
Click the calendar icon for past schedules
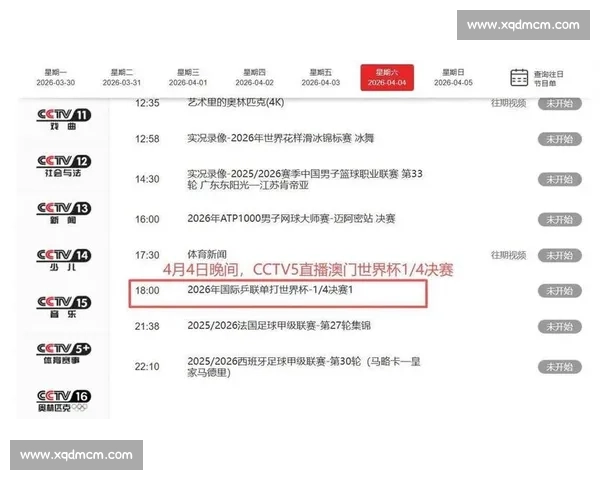519,78
